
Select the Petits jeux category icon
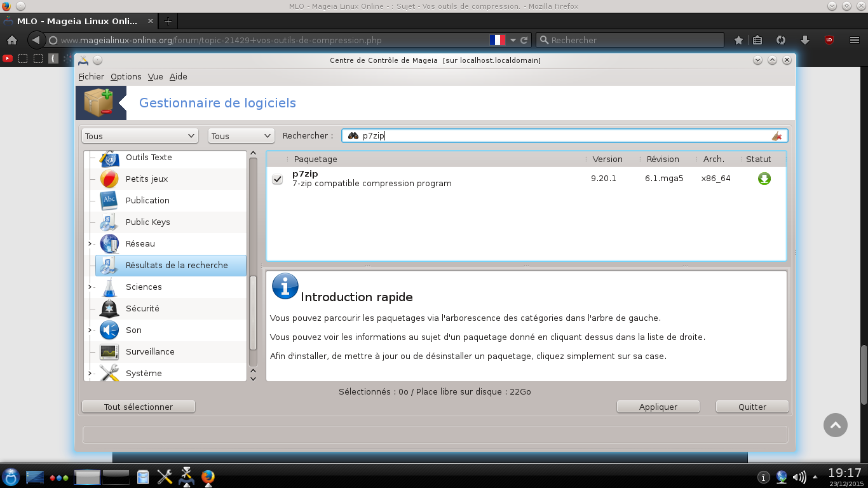(x=109, y=179)
